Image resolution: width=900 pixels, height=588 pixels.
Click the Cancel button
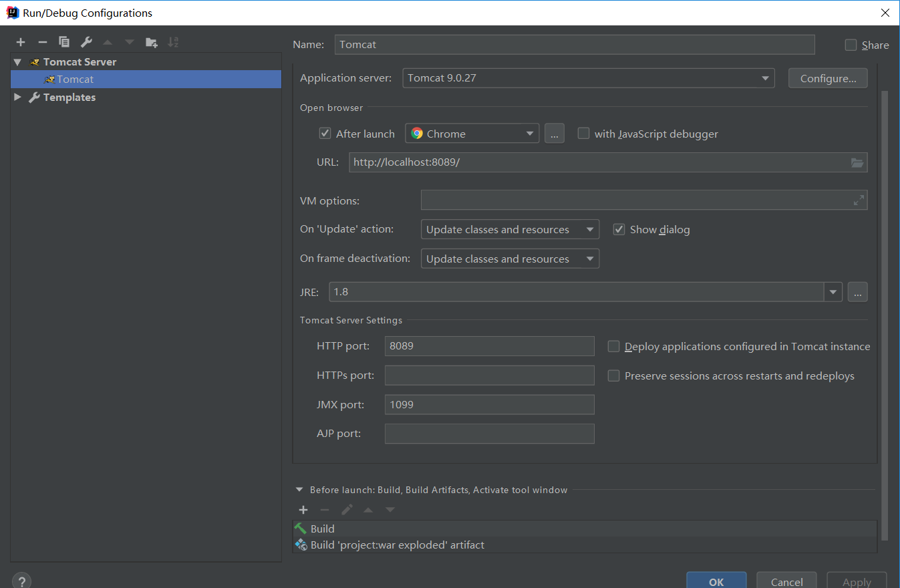pyautogui.click(x=786, y=581)
